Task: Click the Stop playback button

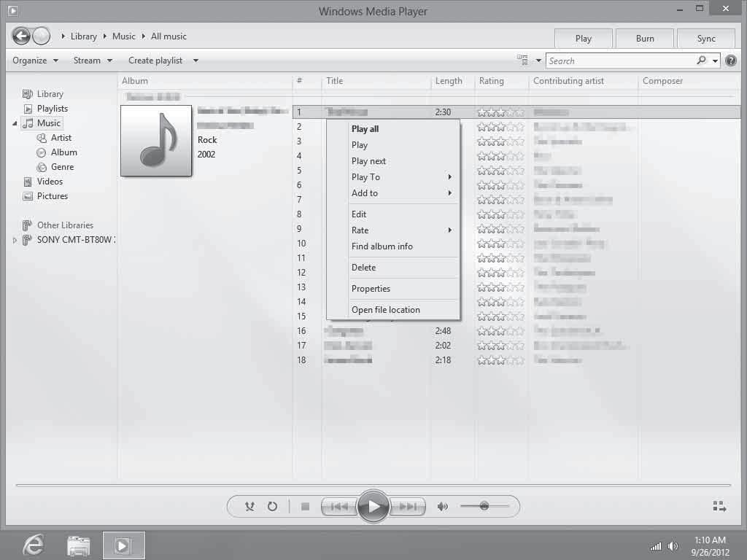Action: pos(306,507)
